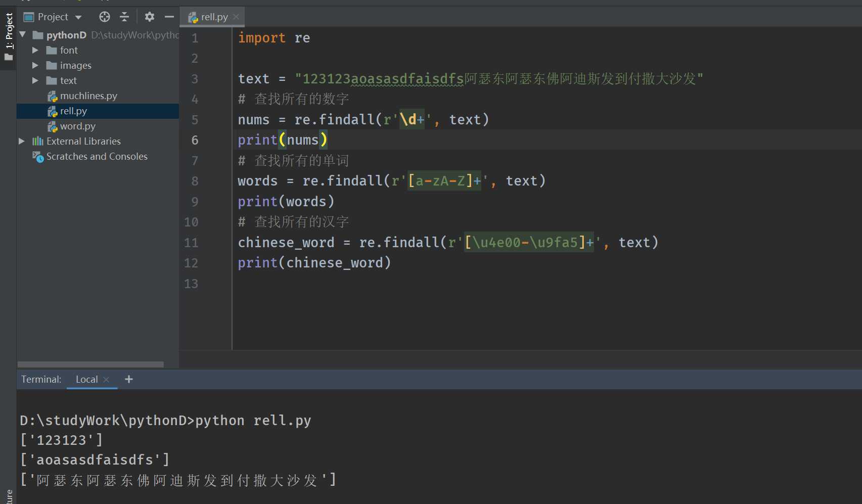Click the '# 查找所有的汉字' comment

[x=294, y=222]
